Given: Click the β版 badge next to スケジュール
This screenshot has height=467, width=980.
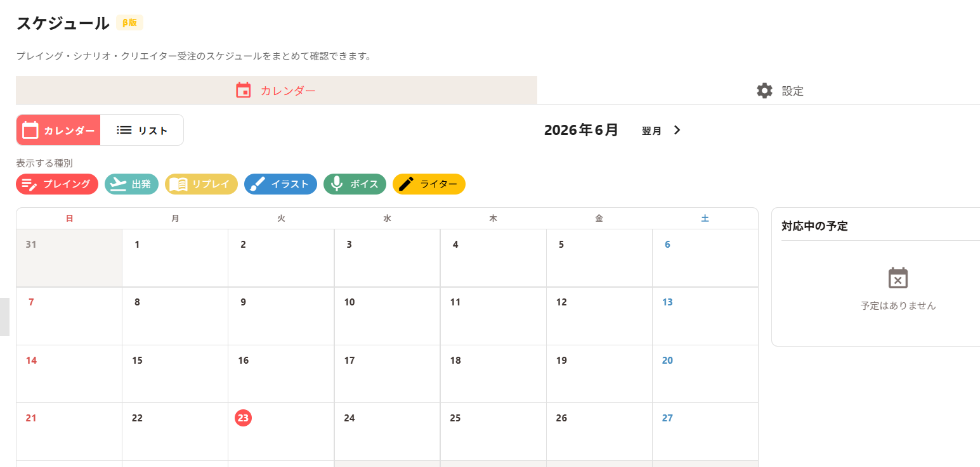Looking at the screenshot, I should (x=129, y=23).
